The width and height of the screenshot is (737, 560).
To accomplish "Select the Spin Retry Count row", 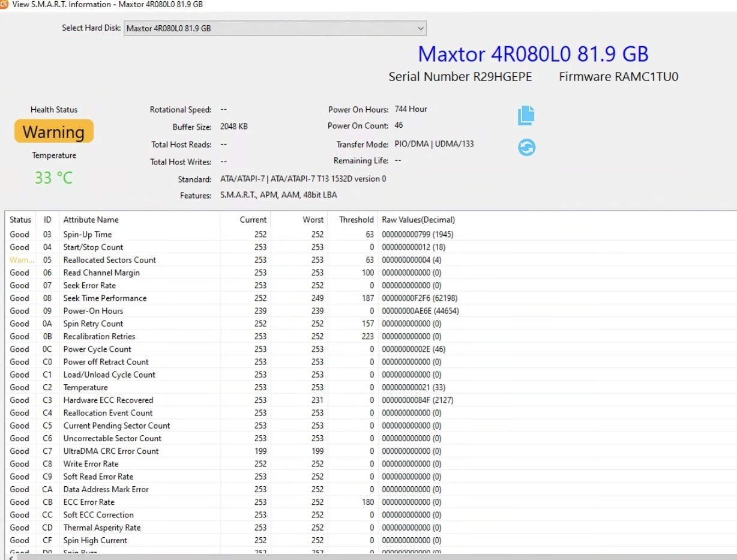I will (371, 324).
